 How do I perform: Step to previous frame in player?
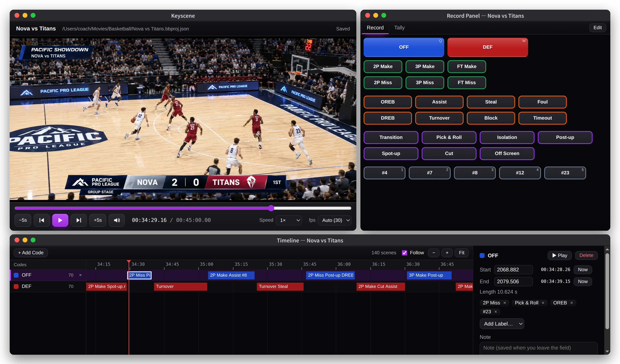click(42, 220)
